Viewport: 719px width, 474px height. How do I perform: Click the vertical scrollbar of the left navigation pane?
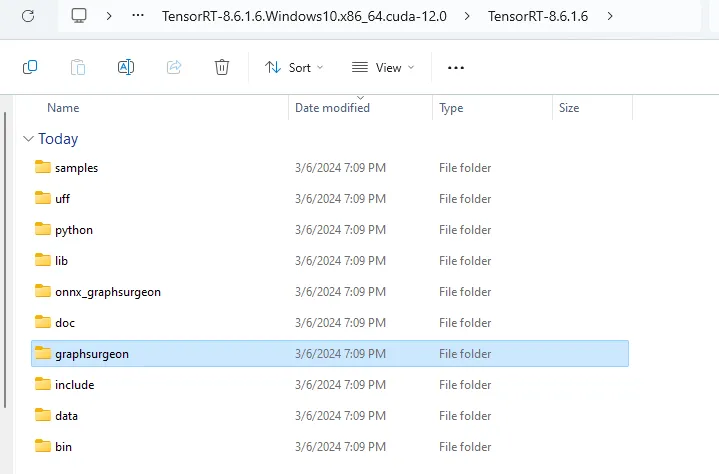coord(5,260)
